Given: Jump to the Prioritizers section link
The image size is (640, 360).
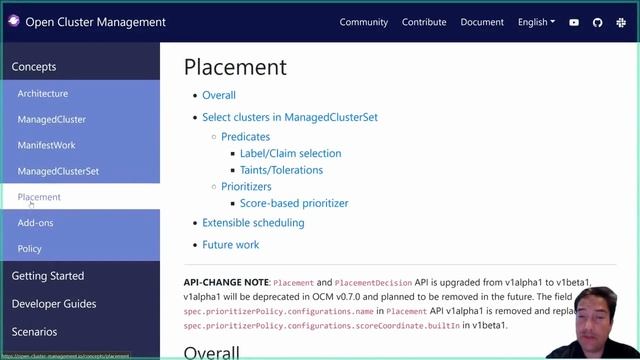Looking at the screenshot, I should pos(246,187).
